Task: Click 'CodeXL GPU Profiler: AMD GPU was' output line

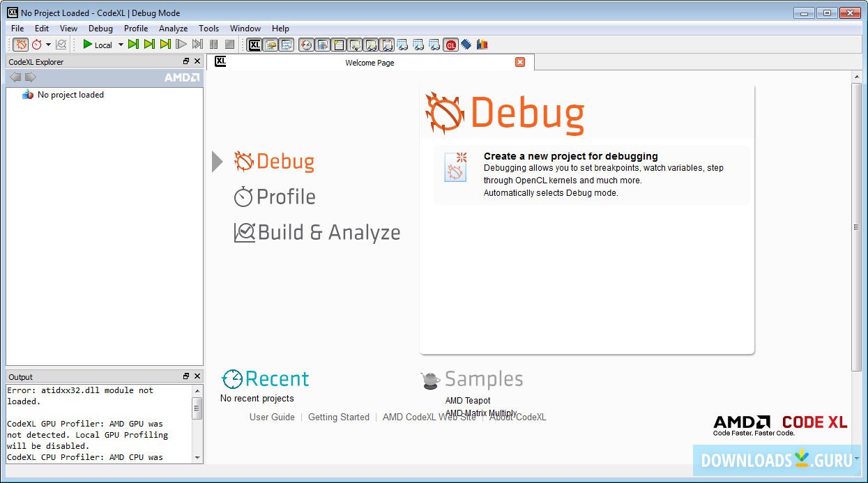Action: point(85,424)
